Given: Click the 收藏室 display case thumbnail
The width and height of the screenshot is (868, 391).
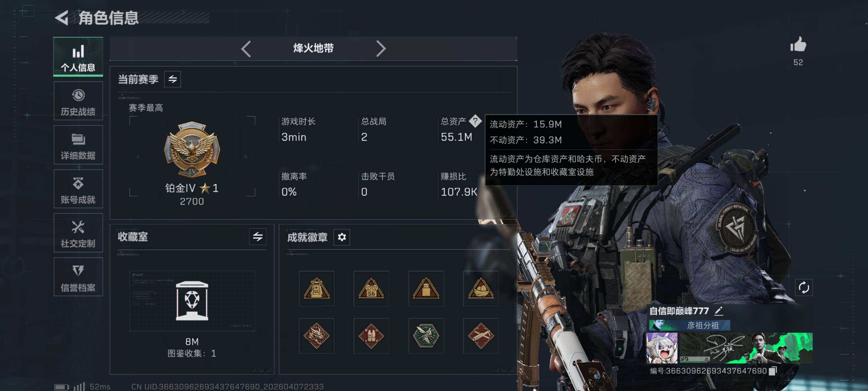Looking at the screenshot, I should (192, 301).
